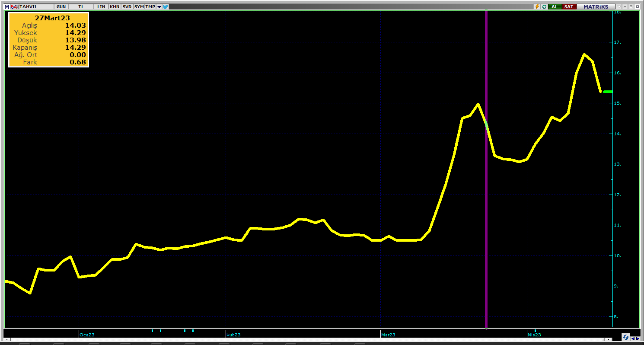Click the green last price marker
The height and width of the screenshot is (345, 644).
[608, 92]
